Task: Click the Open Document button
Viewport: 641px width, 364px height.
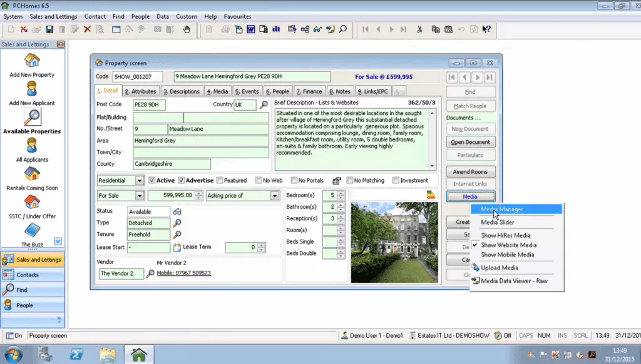Action: [x=471, y=142]
